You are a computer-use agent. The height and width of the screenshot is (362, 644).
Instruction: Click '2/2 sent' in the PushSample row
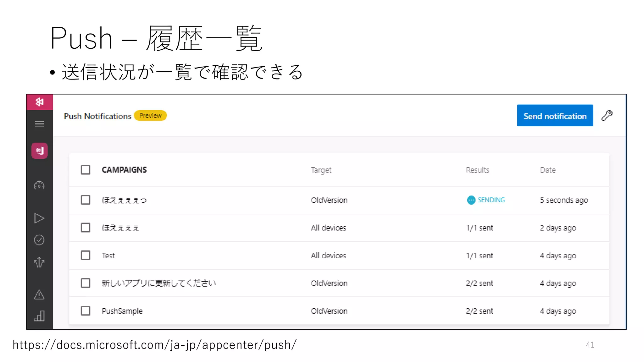(480, 311)
